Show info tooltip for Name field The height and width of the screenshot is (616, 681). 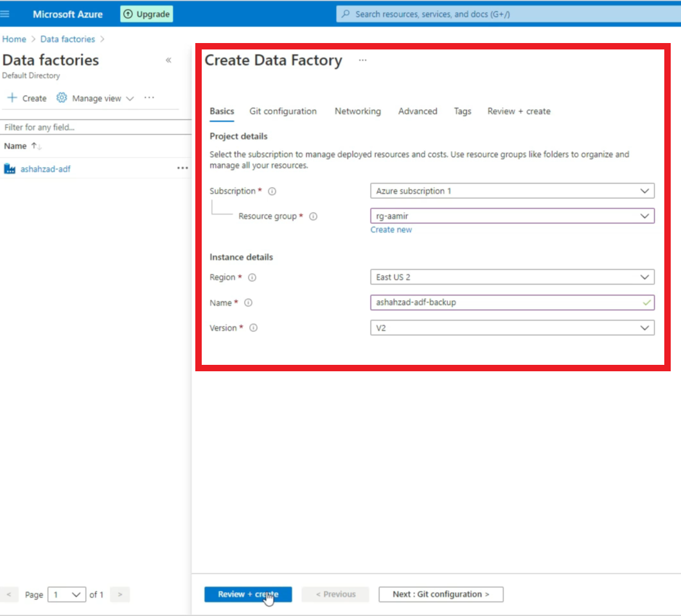coord(248,303)
